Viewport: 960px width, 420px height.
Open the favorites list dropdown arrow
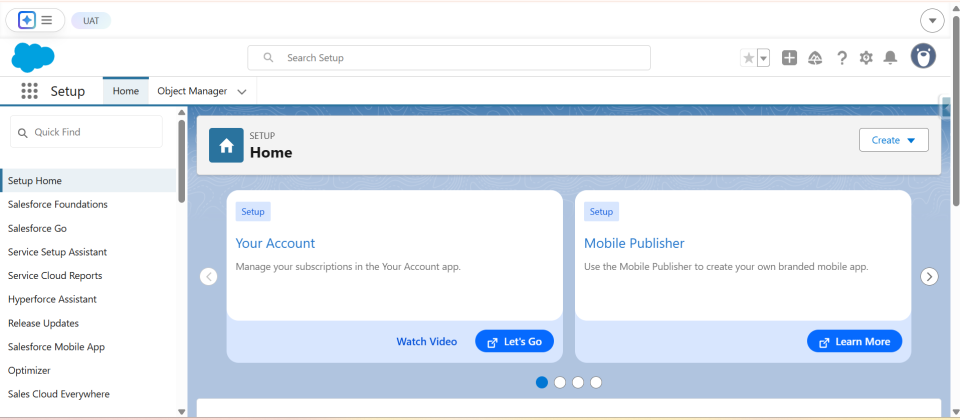click(x=763, y=58)
